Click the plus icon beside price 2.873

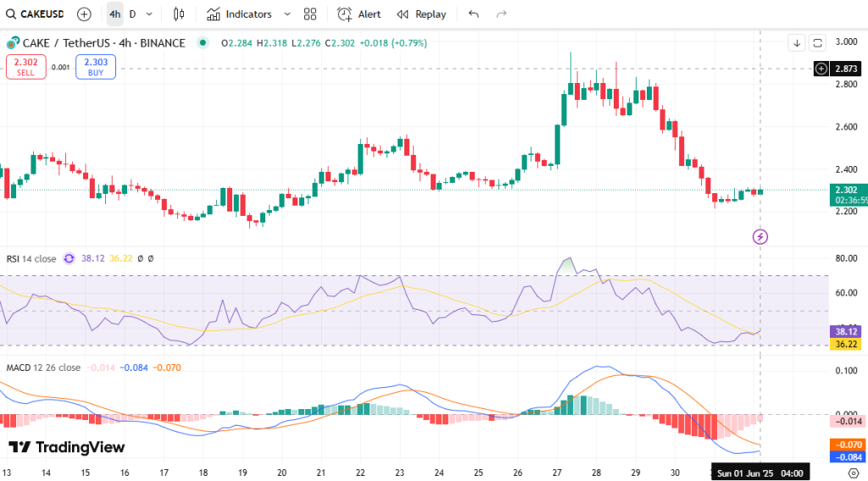(x=821, y=69)
